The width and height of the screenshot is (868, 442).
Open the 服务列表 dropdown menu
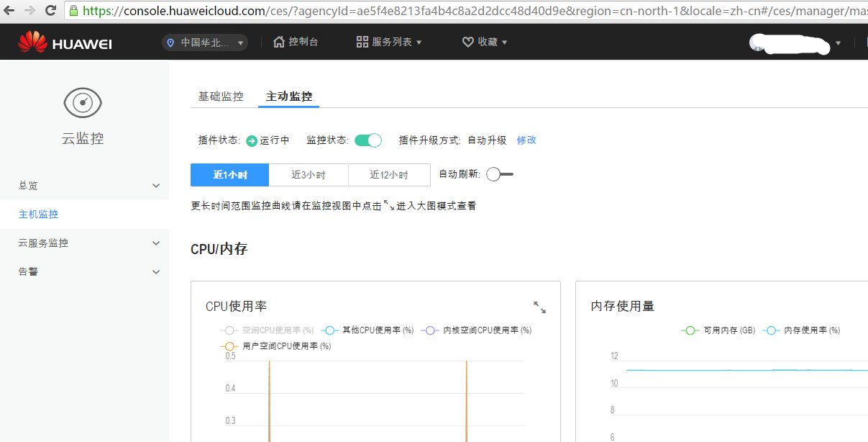point(389,42)
